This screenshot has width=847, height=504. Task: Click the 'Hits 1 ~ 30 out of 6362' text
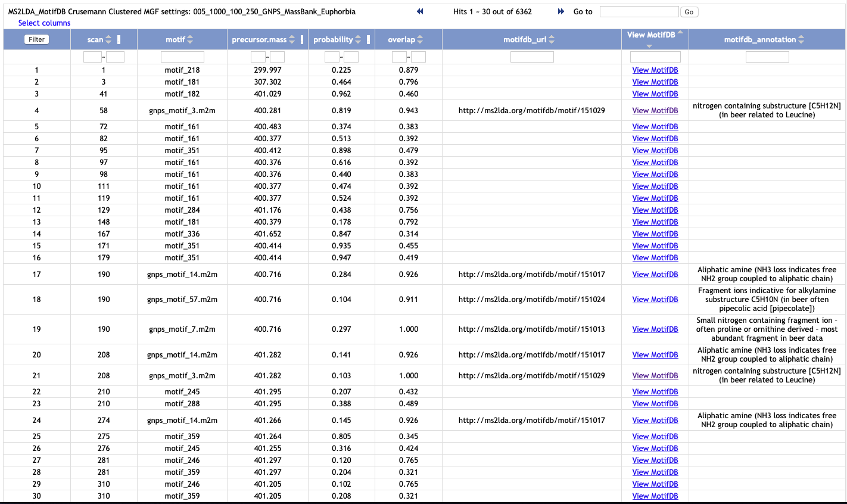(493, 12)
